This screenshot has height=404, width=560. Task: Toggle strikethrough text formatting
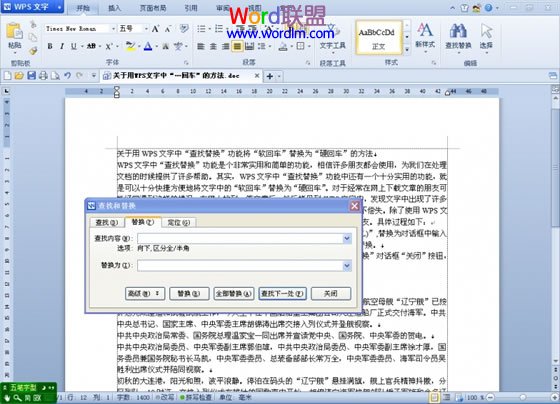91,46
